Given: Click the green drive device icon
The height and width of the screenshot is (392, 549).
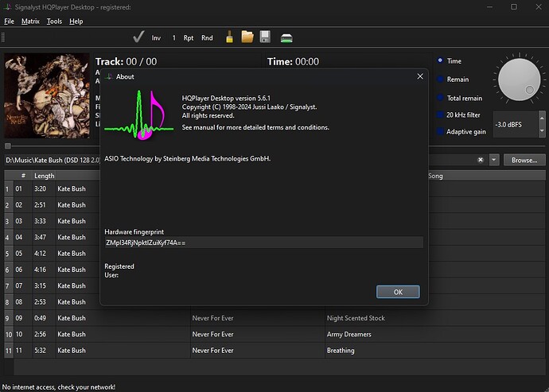Looking at the screenshot, I should [x=286, y=38].
